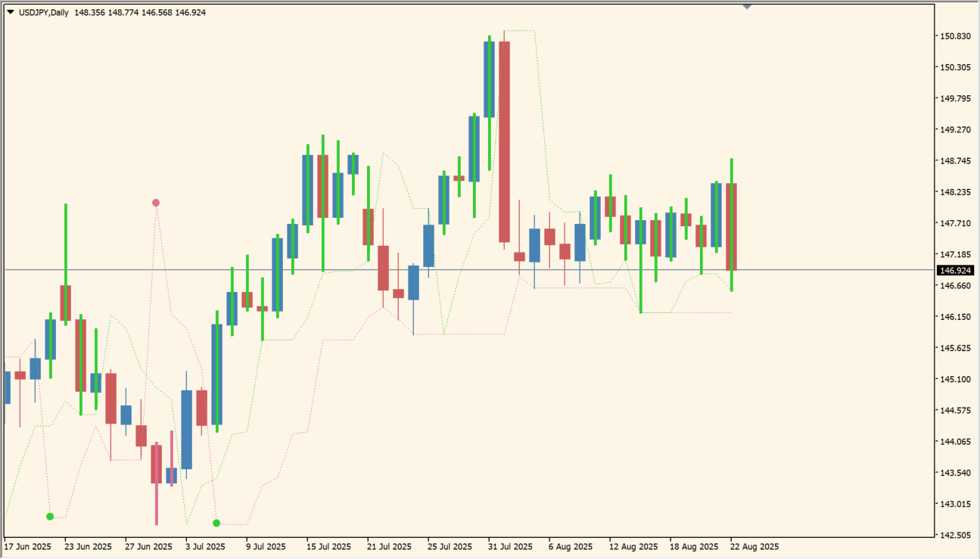Click the 145.100 price axis label

(955, 380)
